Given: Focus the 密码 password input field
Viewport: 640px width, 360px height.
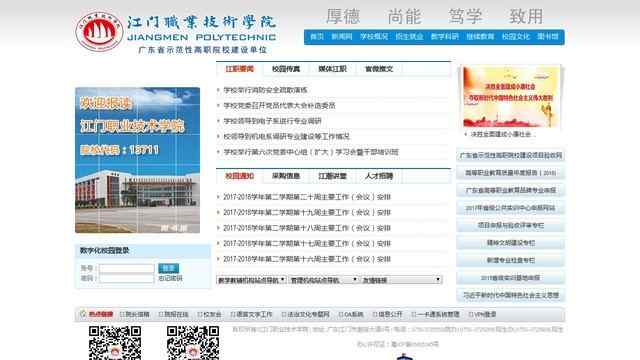Looking at the screenshot, I should 127,278.
